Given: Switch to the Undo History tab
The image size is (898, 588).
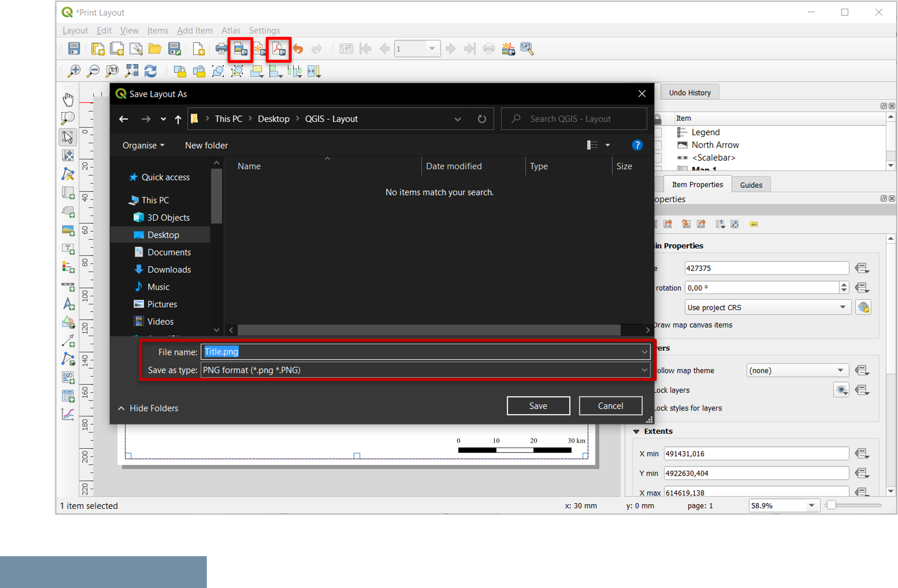Looking at the screenshot, I should [689, 93].
